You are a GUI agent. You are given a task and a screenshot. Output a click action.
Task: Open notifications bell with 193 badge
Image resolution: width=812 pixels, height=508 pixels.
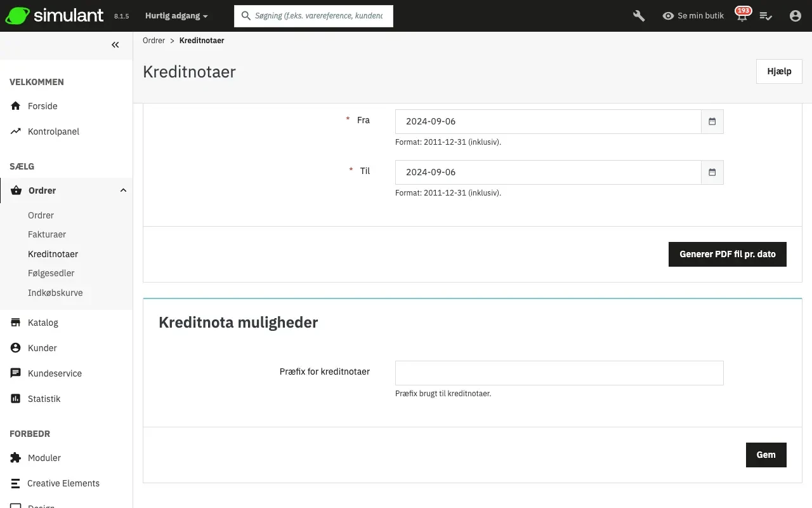pos(742,16)
